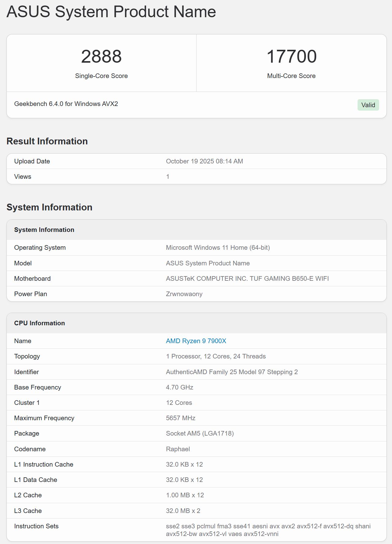Click the Codename value Raphael

click(x=178, y=449)
